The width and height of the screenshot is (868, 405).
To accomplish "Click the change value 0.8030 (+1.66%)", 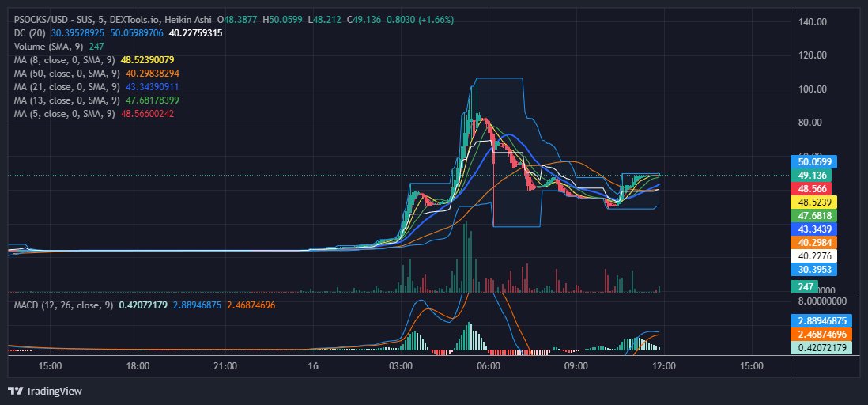I will pos(420,20).
